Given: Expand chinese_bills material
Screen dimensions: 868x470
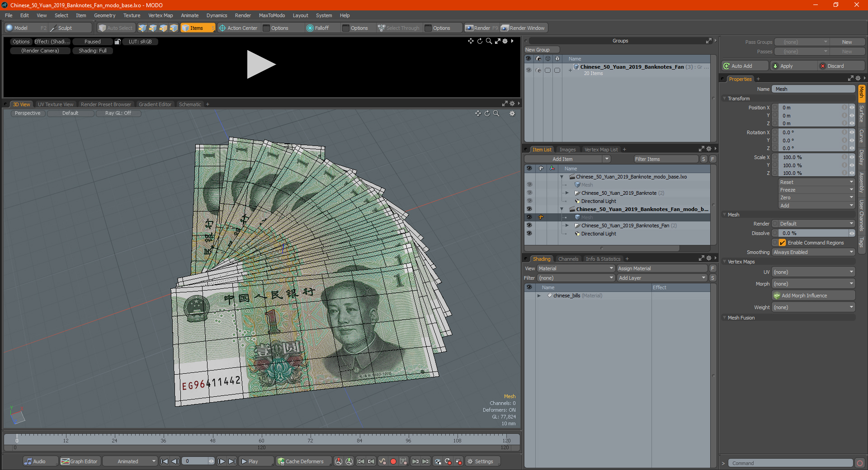Looking at the screenshot, I should (539, 296).
